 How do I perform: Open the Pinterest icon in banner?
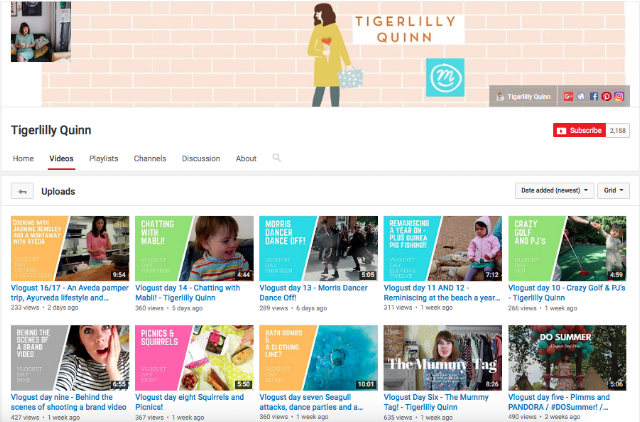pos(606,96)
